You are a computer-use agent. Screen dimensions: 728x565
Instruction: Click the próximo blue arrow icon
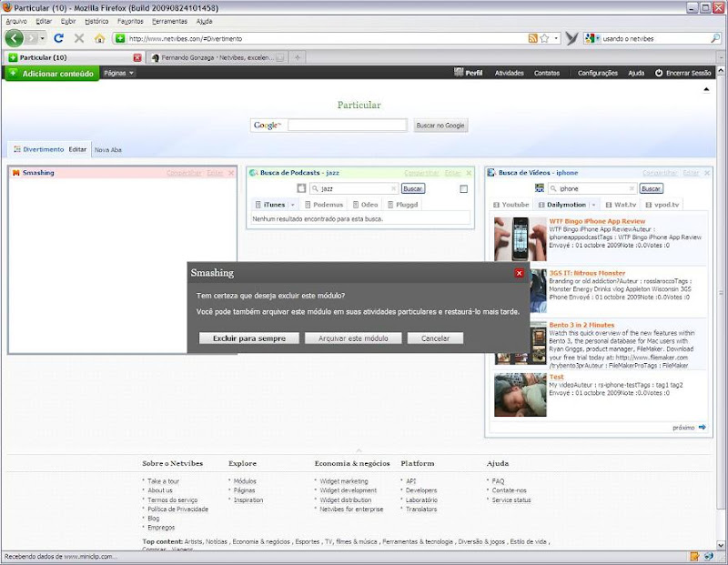[702, 427]
